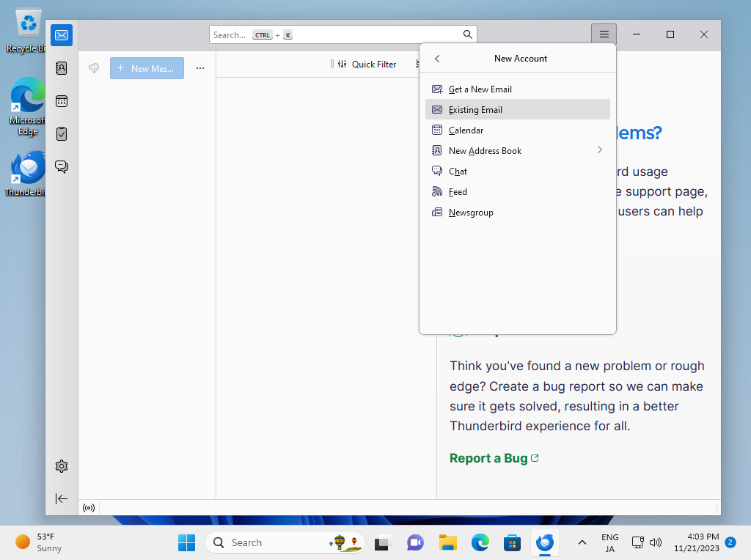
Task: Open the Calendar sidebar icon
Action: (61, 100)
